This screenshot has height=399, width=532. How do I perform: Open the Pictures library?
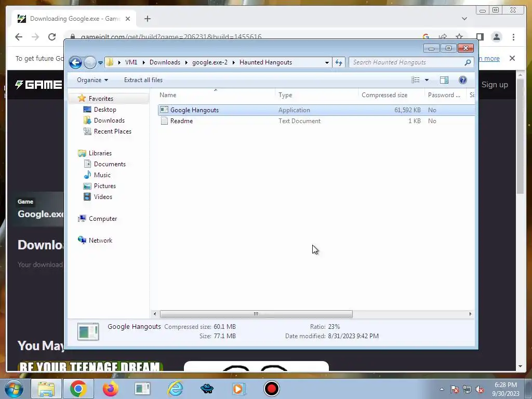click(105, 185)
